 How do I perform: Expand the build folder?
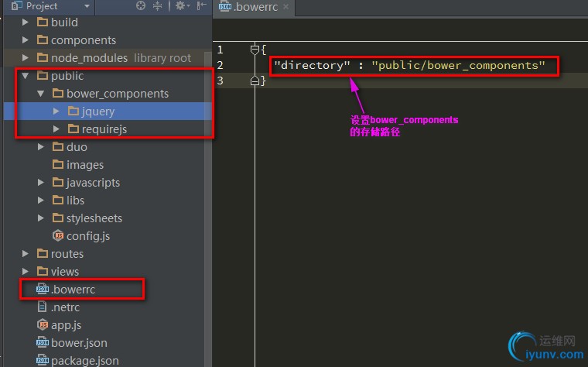click(x=25, y=22)
